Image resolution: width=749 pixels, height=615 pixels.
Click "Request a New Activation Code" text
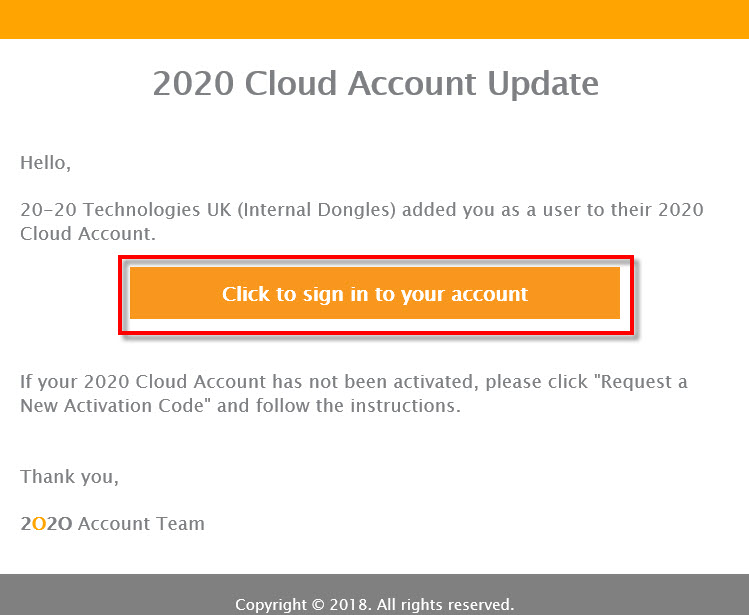point(354,393)
